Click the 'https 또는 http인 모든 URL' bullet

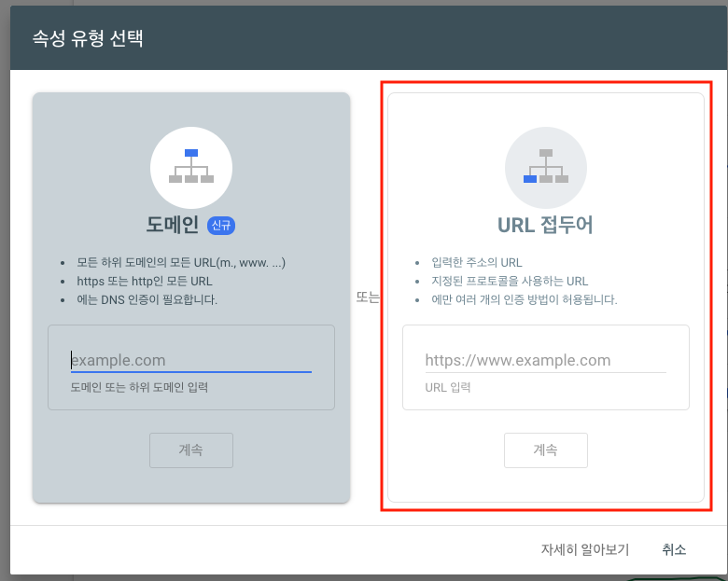point(145,282)
